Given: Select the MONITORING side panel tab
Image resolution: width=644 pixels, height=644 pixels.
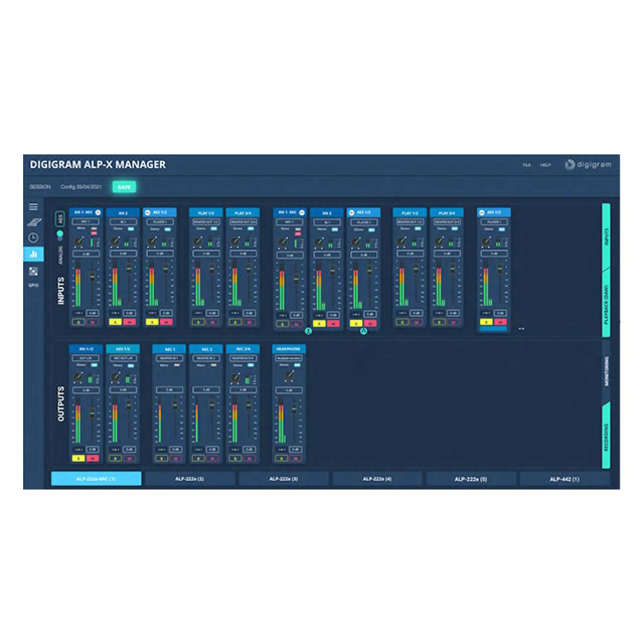Looking at the screenshot, I should [606, 371].
